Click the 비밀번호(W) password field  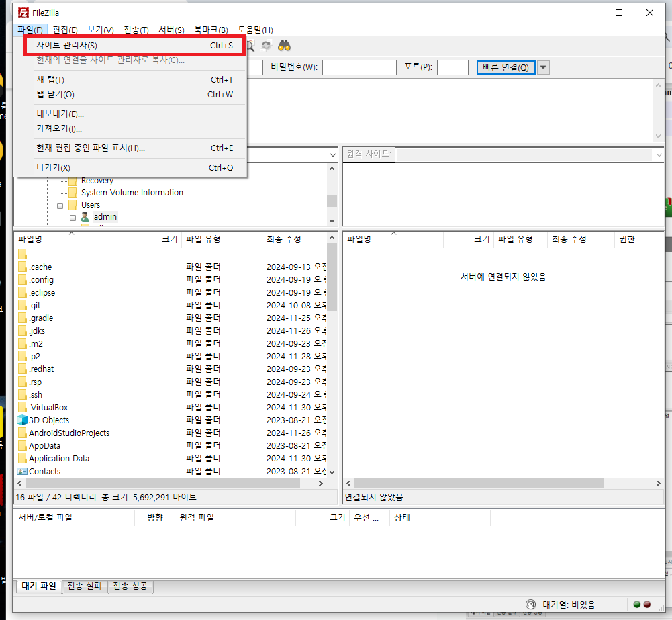[359, 67]
